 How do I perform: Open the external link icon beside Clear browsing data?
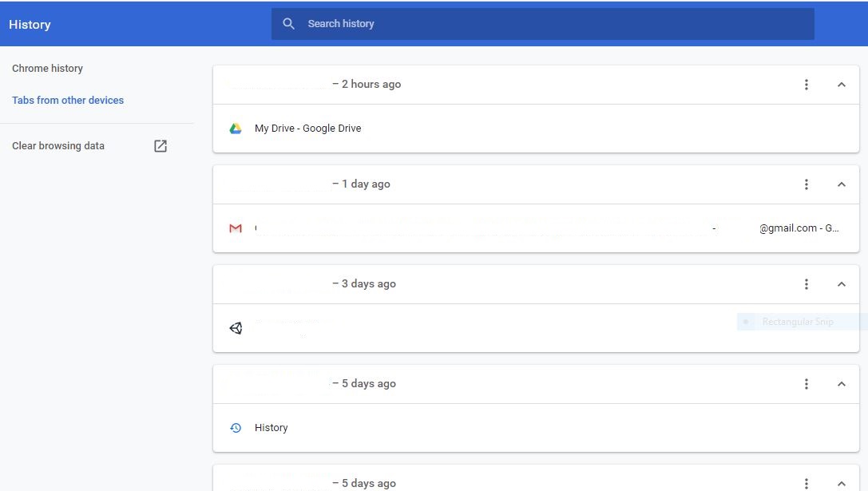click(x=160, y=145)
